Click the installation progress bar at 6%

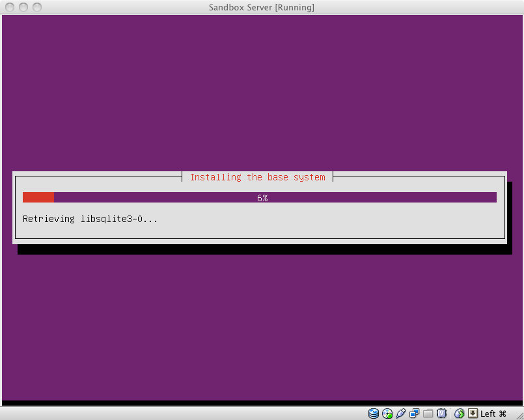tap(260, 197)
